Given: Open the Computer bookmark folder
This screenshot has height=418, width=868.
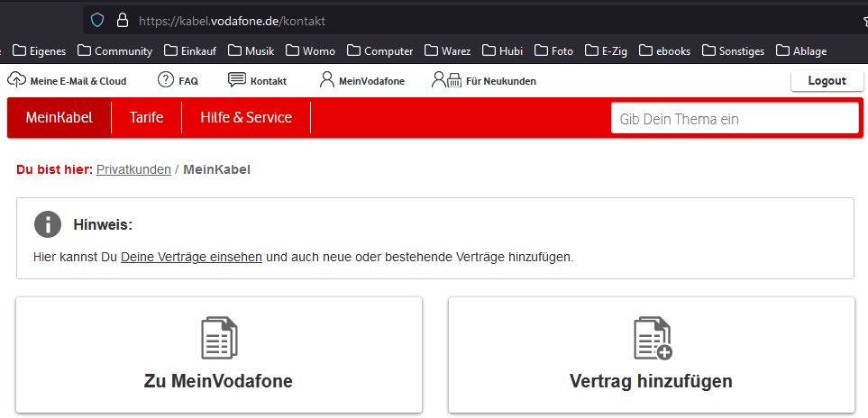Looking at the screenshot, I should (379, 50).
